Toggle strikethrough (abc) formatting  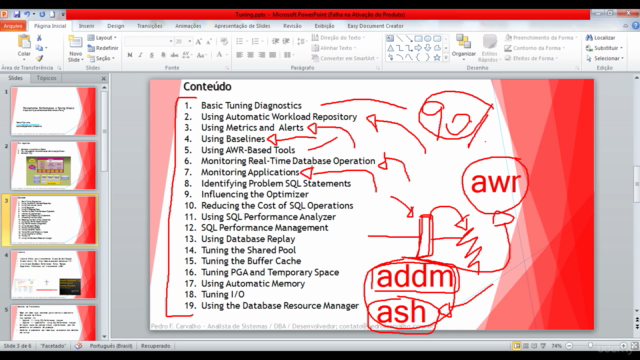(x=174, y=55)
